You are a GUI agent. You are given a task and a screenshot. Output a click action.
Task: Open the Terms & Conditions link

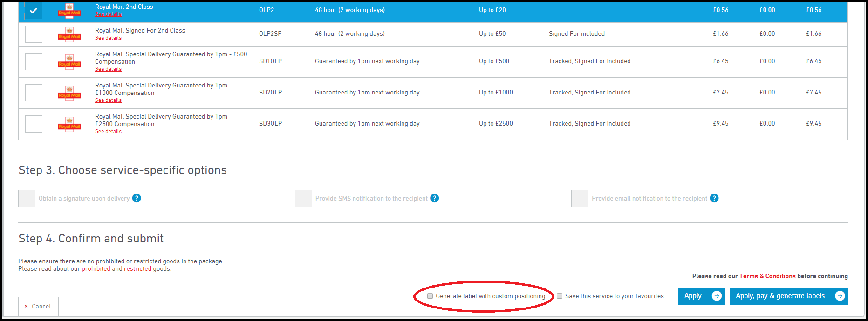click(x=767, y=276)
